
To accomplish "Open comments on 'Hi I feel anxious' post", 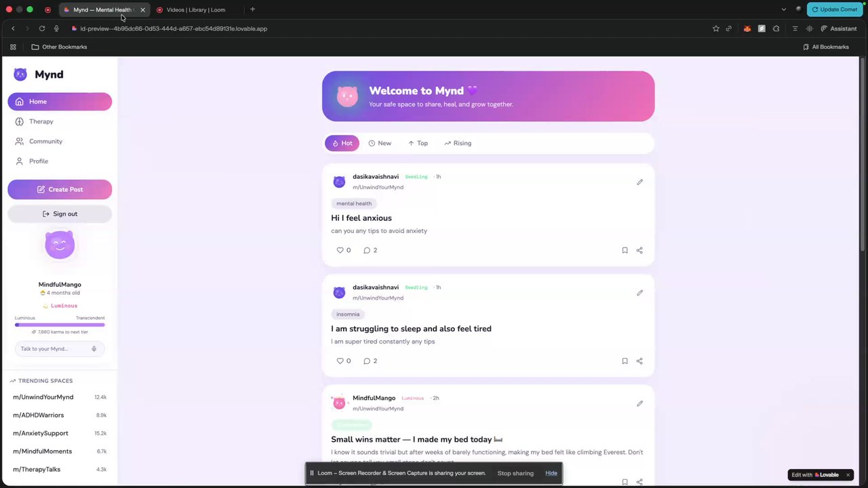I will (370, 250).
